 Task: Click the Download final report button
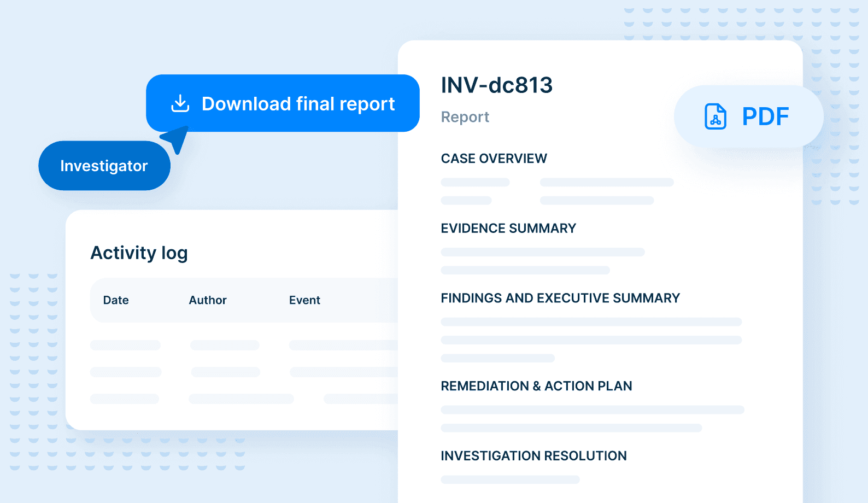(283, 103)
